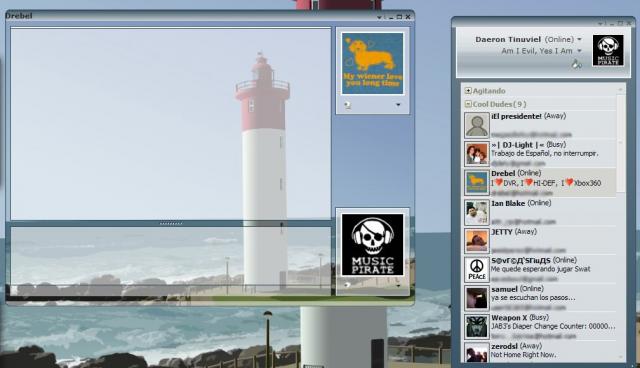Click Drebel's dachshund avatar in the contact list

477,182
